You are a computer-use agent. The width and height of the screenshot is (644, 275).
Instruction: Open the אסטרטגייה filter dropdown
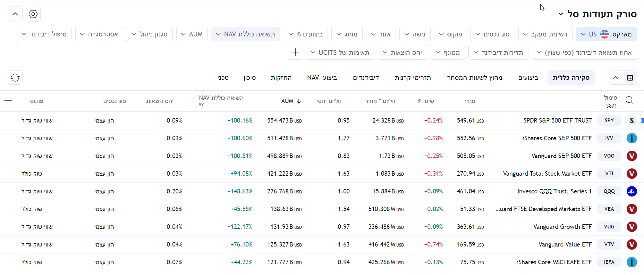coord(99,34)
